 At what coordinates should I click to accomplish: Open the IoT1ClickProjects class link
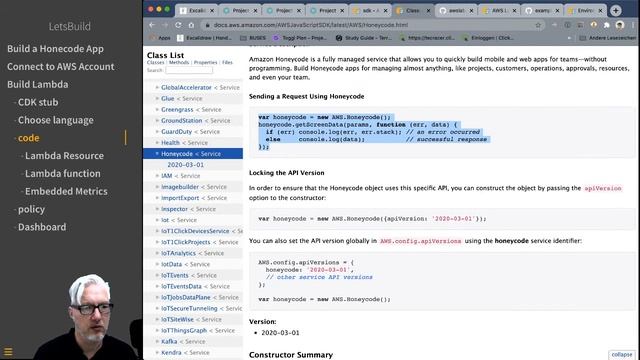[186, 242]
